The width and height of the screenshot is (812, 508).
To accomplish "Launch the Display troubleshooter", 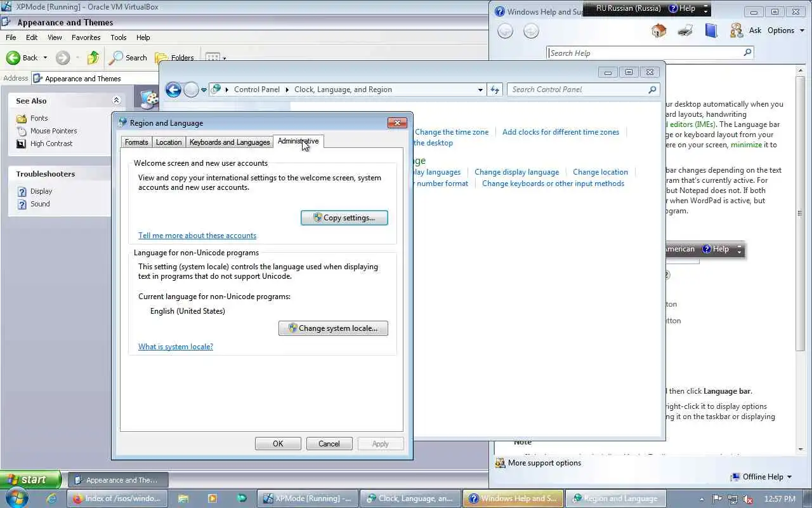I will point(41,191).
